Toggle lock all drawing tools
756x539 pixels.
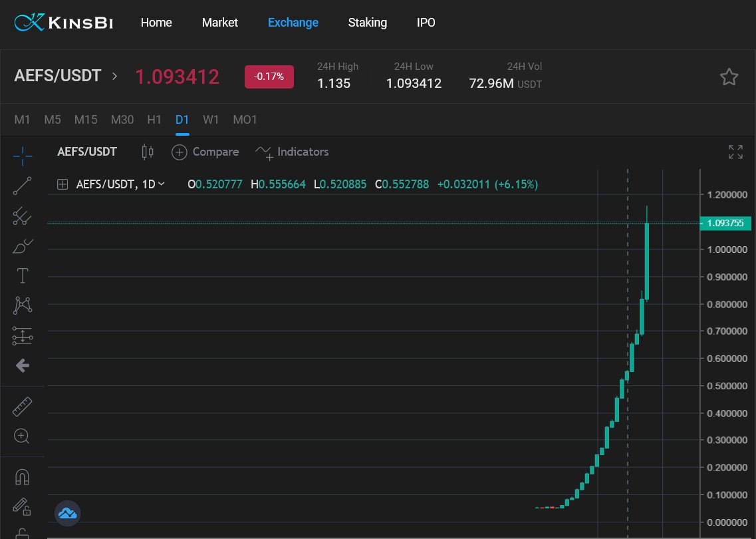click(22, 533)
